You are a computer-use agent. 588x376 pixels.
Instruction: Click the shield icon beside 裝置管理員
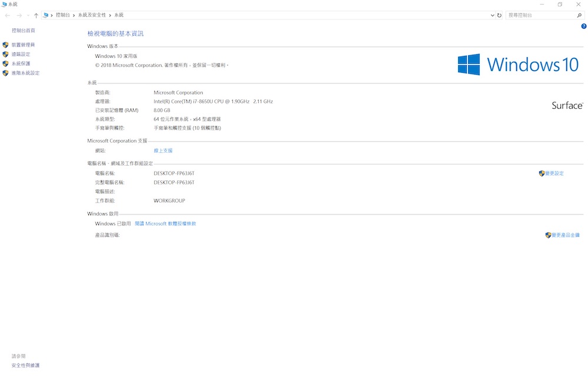(x=6, y=45)
